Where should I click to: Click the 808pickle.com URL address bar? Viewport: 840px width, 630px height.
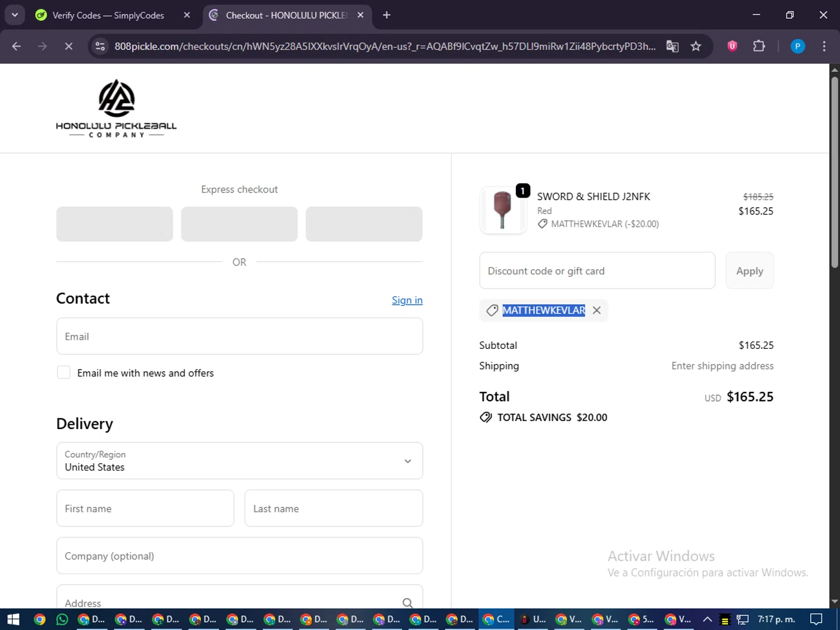click(384, 46)
